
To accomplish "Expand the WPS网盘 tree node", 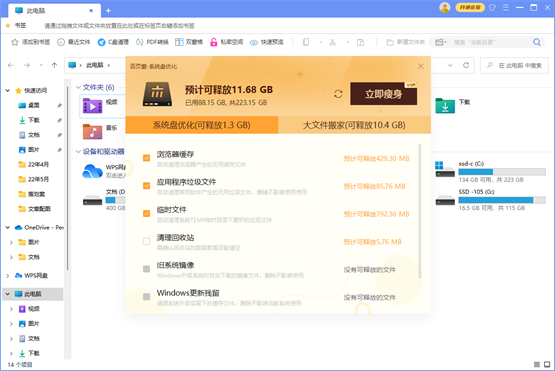I will (8, 275).
